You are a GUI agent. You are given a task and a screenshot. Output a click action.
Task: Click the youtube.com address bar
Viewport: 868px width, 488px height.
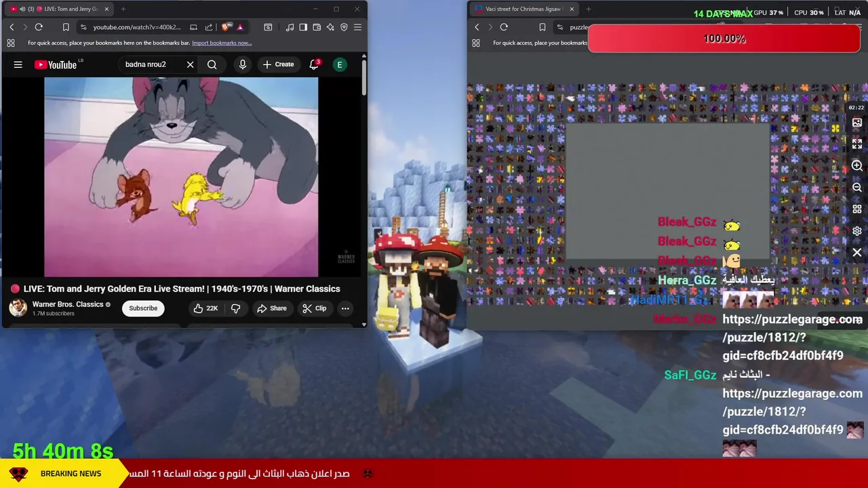click(x=136, y=27)
